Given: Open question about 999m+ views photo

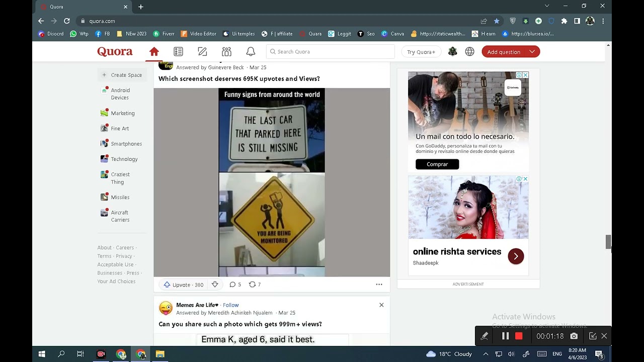Looking at the screenshot, I should tap(240, 324).
